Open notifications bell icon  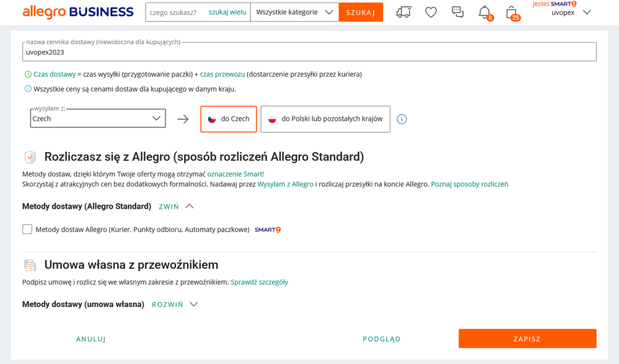pyautogui.click(x=485, y=12)
